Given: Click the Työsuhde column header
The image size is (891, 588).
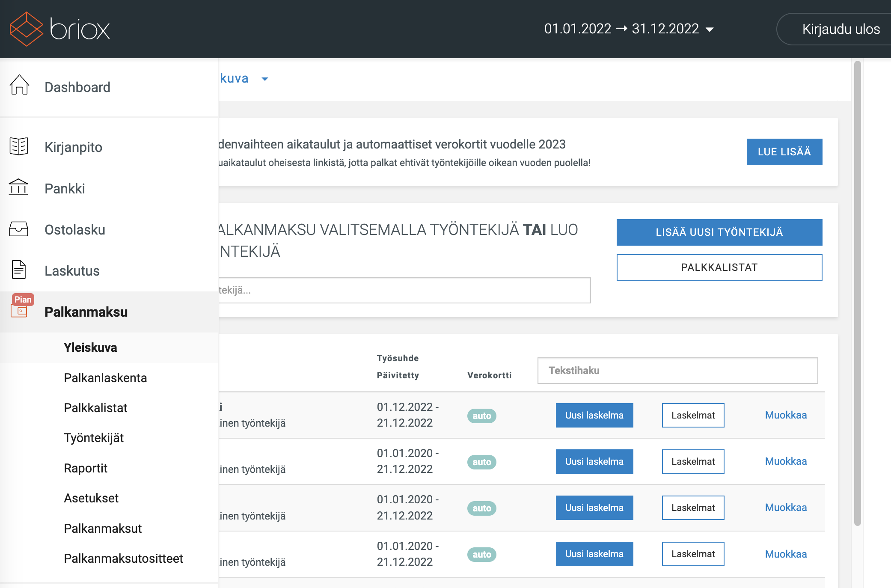Looking at the screenshot, I should (x=398, y=358).
